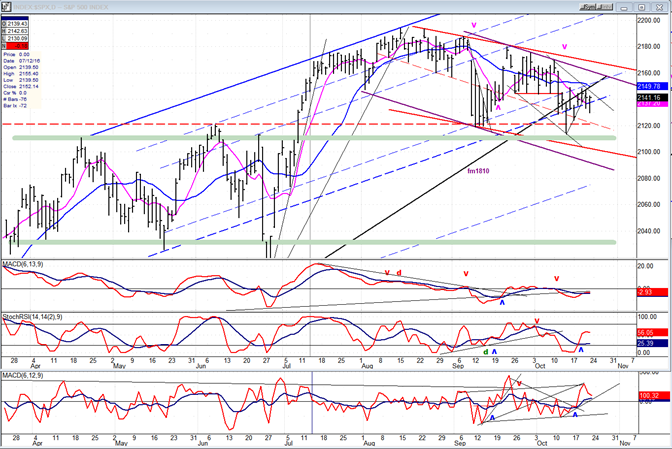Viewport: 672px width, 449px height.
Task: Click the Date 07/12/16 row in data box
Action: click(x=21, y=61)
